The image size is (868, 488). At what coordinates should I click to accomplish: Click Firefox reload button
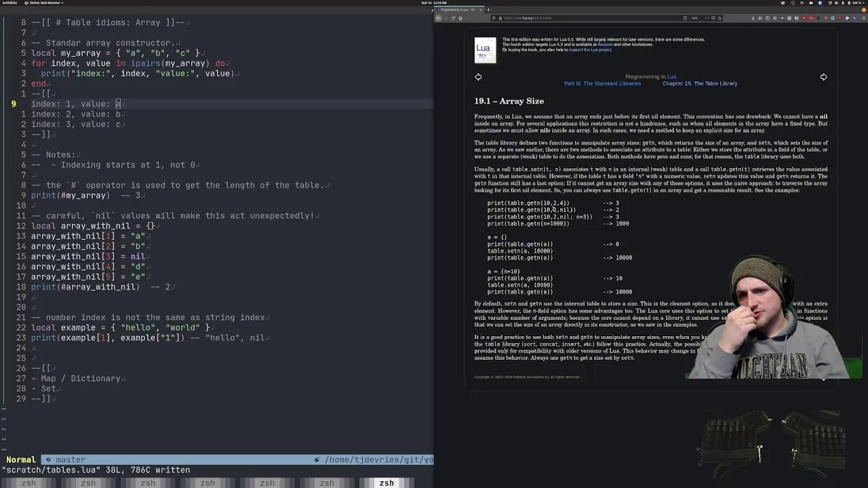453,18
